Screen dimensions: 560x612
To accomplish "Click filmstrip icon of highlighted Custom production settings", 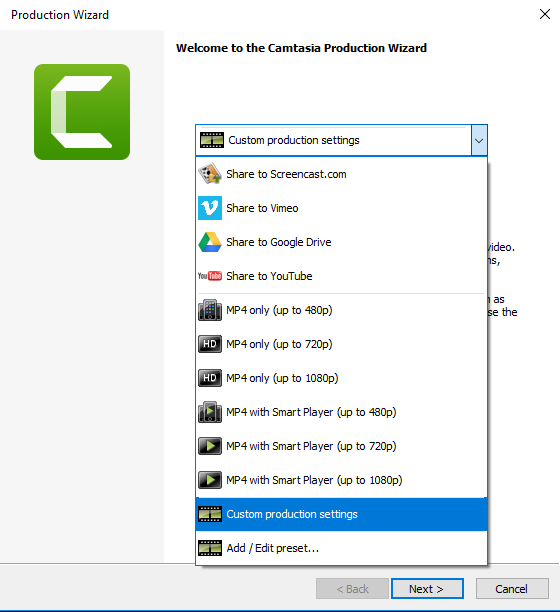I will pos(210,514).
